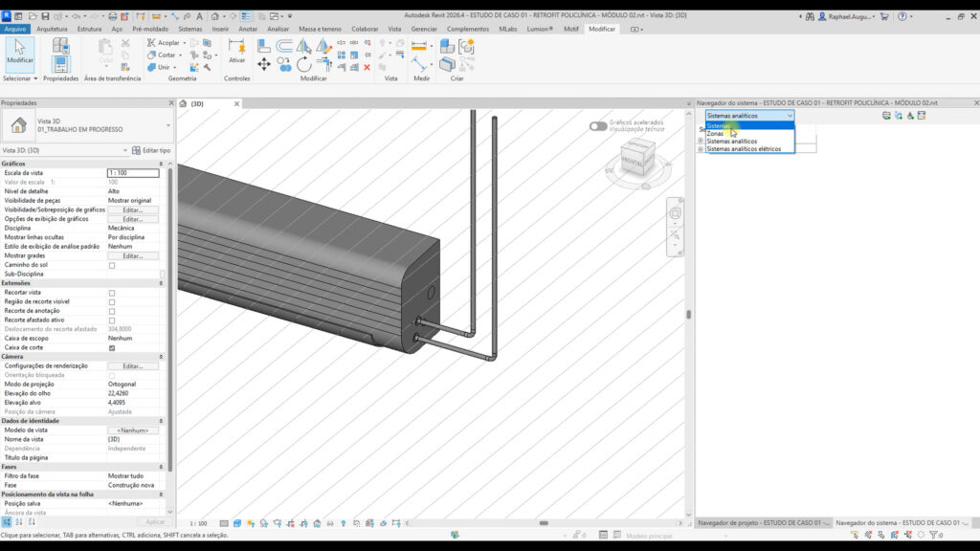Click Editar tipo button
This screenshot has height=551, width=980.
tap(151, 150)
